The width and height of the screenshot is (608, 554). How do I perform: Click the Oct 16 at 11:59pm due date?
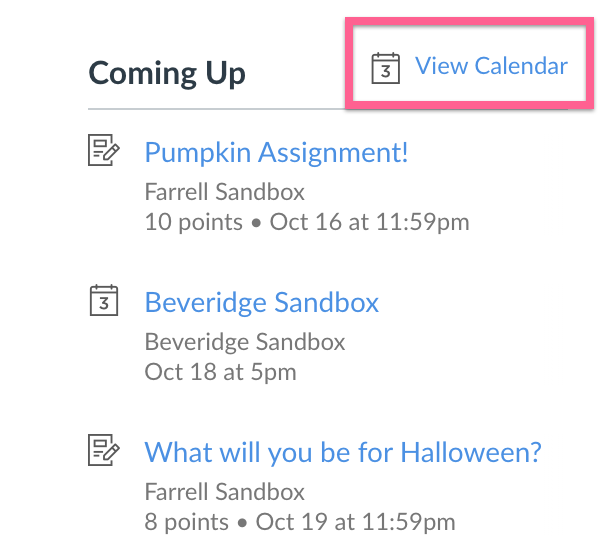370,222
